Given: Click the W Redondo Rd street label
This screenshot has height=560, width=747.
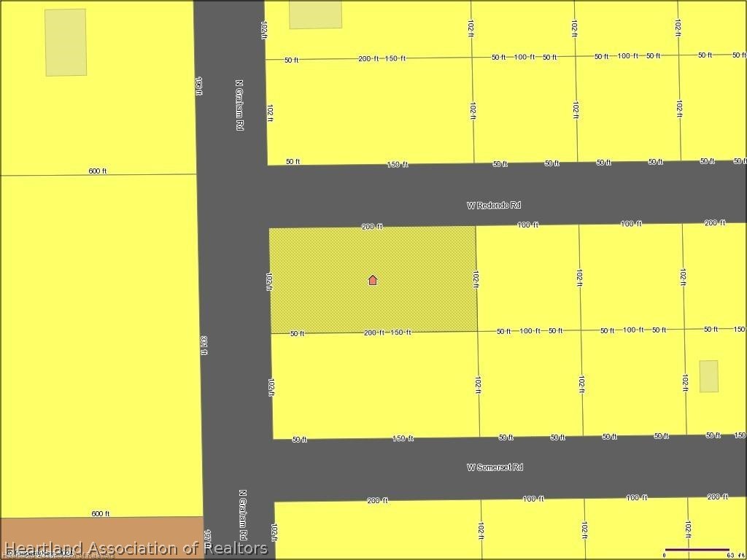Looking at the screenshot, I should tap(494, 205).
